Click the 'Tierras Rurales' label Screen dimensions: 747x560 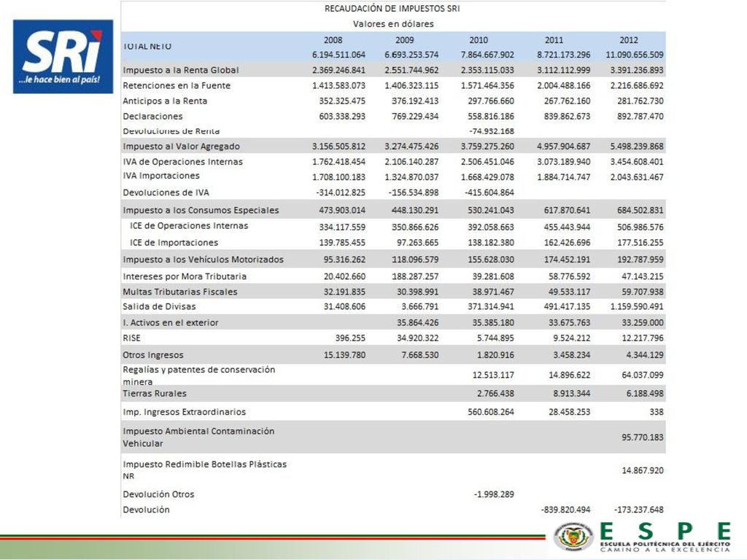pos(155,394)
